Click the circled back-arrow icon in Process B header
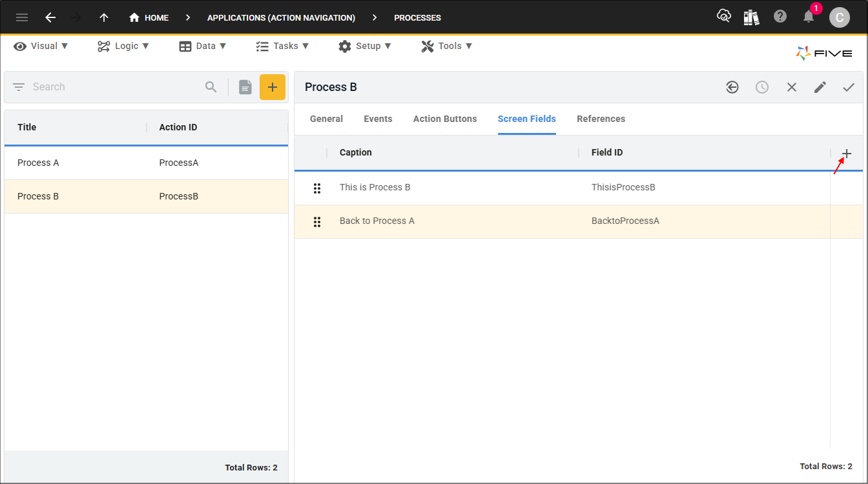The height and width of the screenshot is (484, 868). (732, 87)
